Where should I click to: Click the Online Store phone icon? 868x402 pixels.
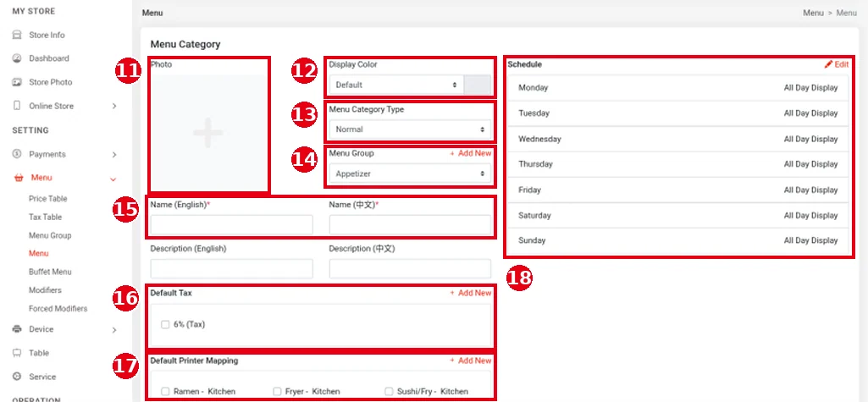pyautogui.click(x=17, y=106)
